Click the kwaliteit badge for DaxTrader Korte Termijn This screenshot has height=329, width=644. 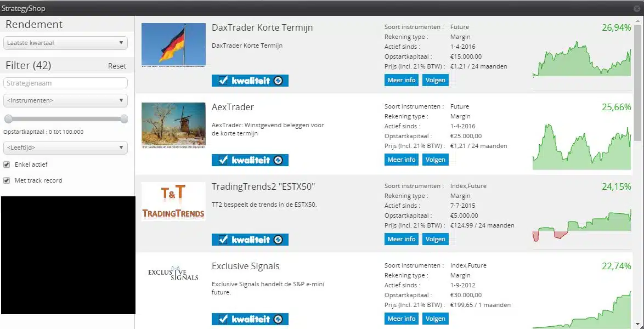pos(250,81)
